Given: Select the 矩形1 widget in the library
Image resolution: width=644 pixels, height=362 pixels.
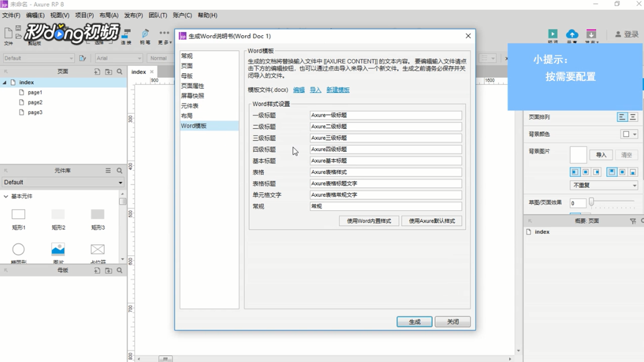Looking at the screenshot, I should [x=18, y=216].
